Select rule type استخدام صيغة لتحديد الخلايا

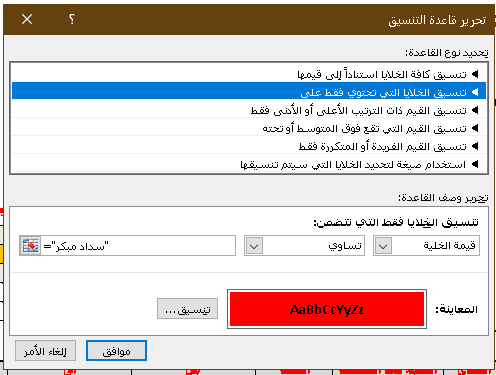(249, 164)
